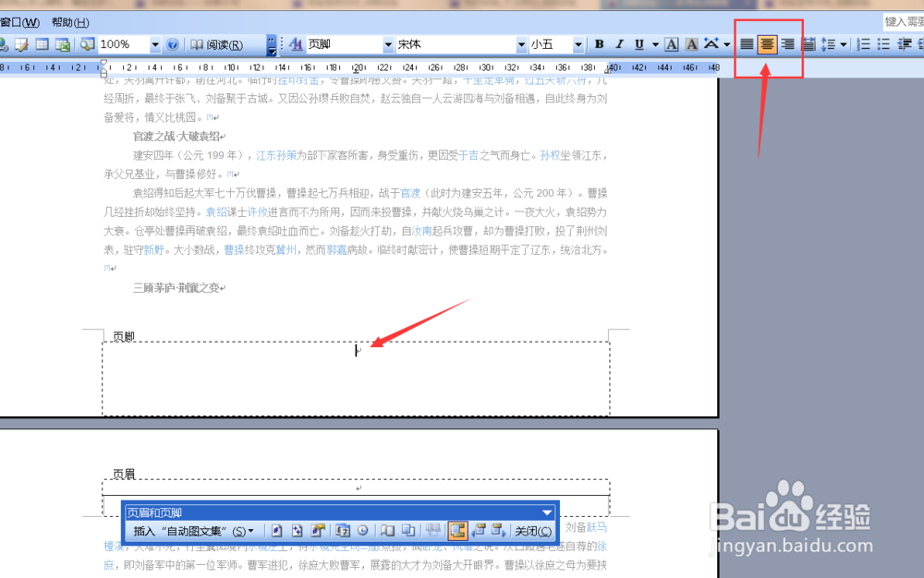Switch to Reading layout view
Screen dimensions: 924x578
[x=222, y=43]
